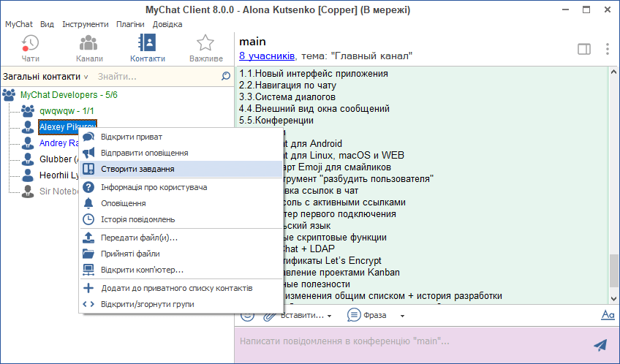
Task: Select the MyChat Developers group
Action: point(68,95)
